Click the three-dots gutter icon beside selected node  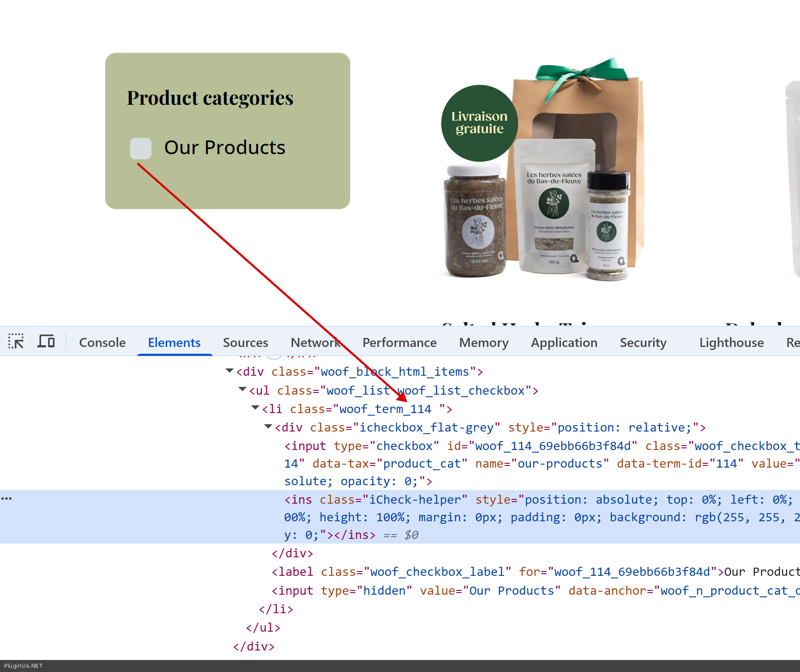click(x=6, y=499)
